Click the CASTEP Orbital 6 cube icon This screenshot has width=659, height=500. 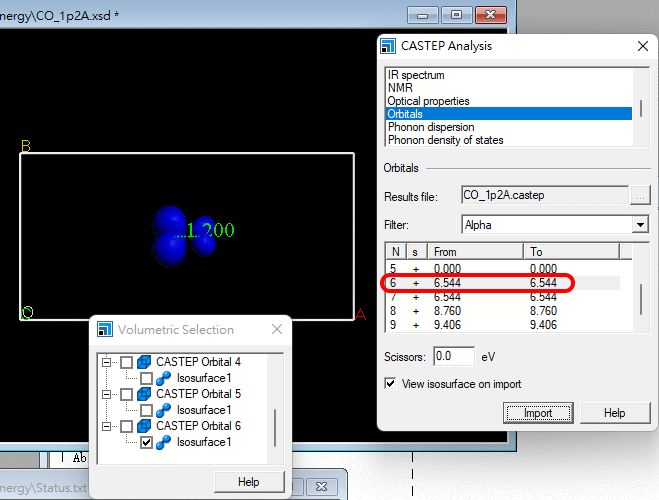(x=143, y=426)
